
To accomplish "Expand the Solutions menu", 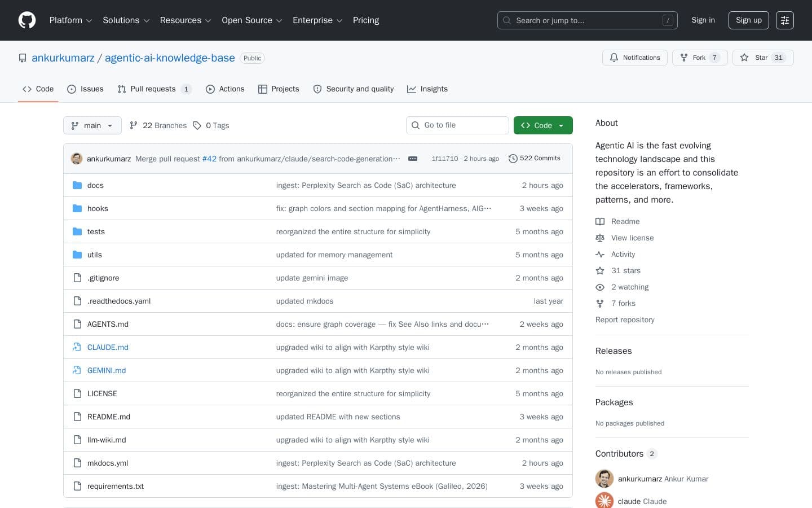I will coord(126,20).
